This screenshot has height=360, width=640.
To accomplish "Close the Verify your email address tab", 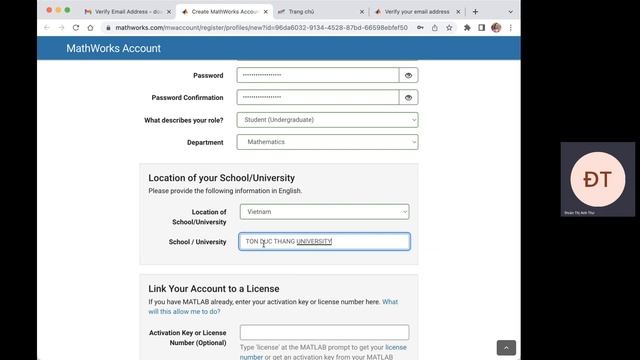I will pyautogui.click(x=458, y=12).
